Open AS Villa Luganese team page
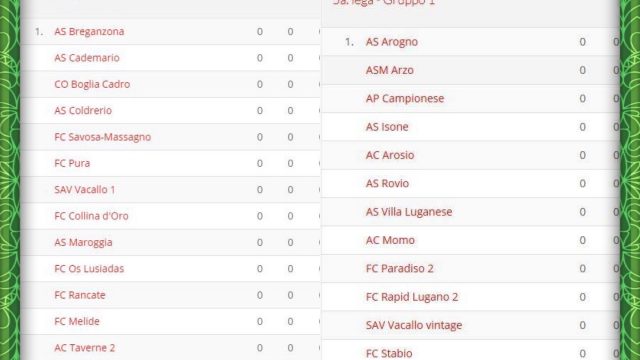 coord(409,212)
